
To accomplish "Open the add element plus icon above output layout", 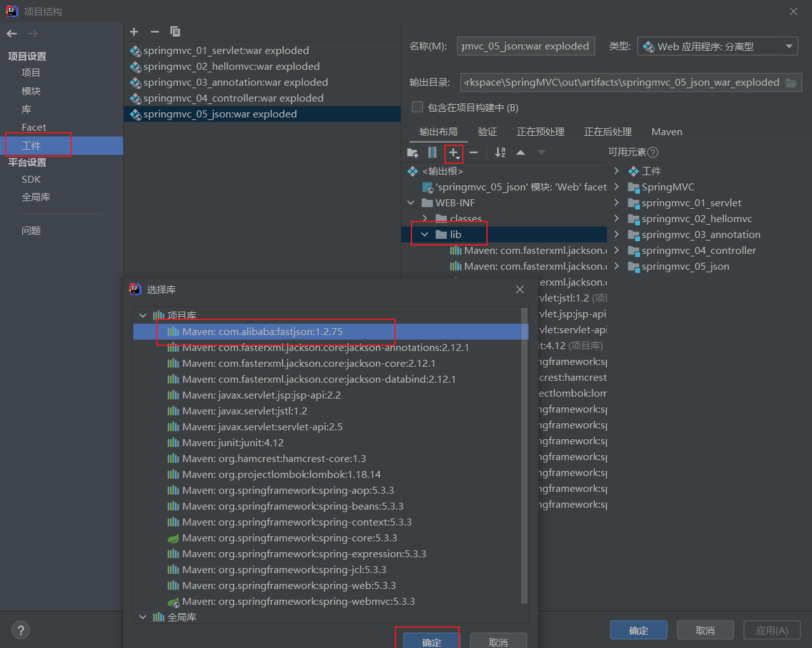I will click(453, 152).
